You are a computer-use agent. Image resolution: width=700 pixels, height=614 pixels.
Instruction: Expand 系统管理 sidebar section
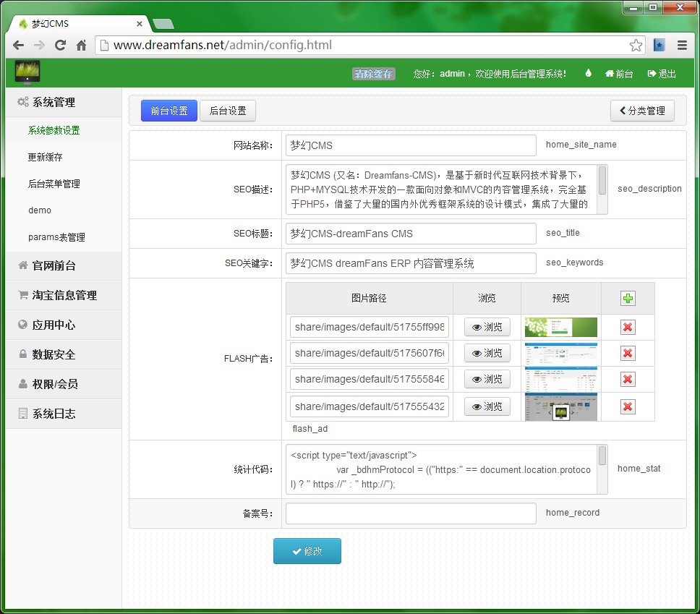click(x=64, y=102)
